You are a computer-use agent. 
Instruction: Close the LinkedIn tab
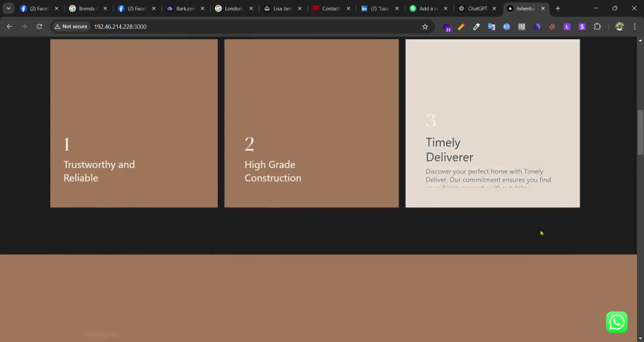pos(397,8)
